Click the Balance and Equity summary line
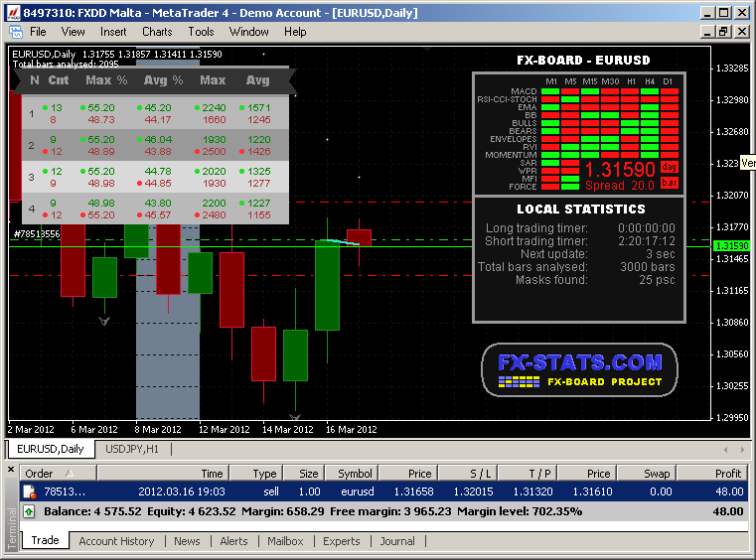 383,511
